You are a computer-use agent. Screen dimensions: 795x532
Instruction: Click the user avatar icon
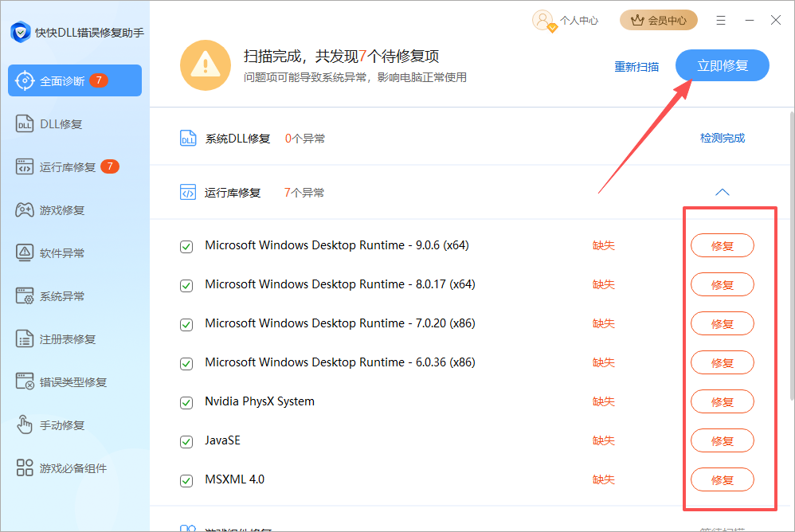(x=543, y=21)
